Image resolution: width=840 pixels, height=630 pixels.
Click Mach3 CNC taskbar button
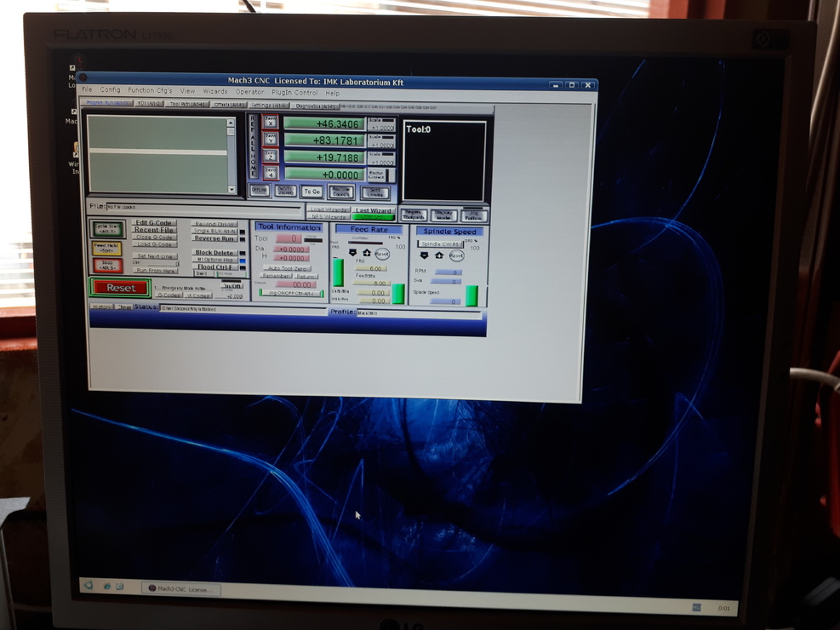point(179,588)
